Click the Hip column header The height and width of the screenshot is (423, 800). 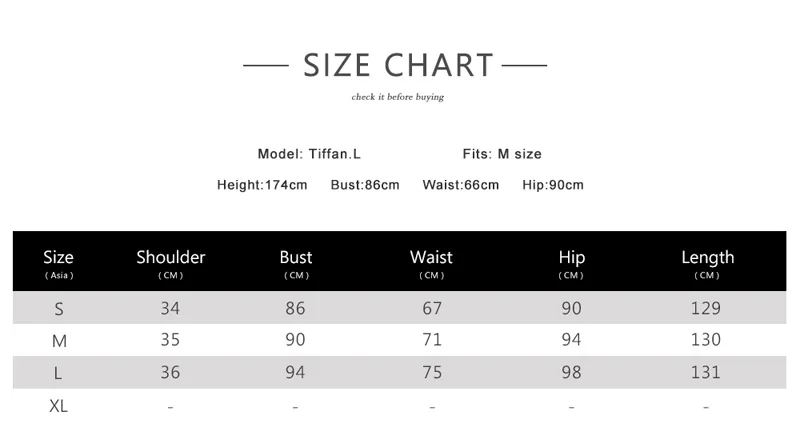pyautogui.click(x=571, y=262)
